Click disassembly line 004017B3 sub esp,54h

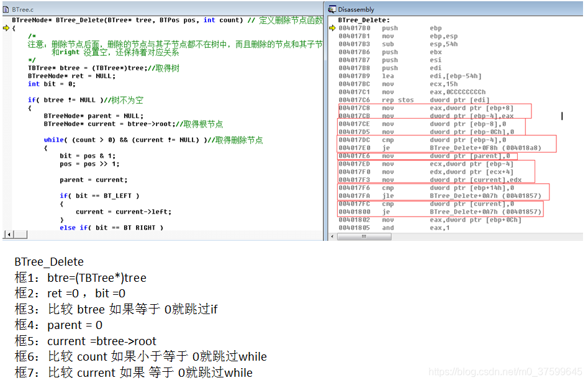398,44
